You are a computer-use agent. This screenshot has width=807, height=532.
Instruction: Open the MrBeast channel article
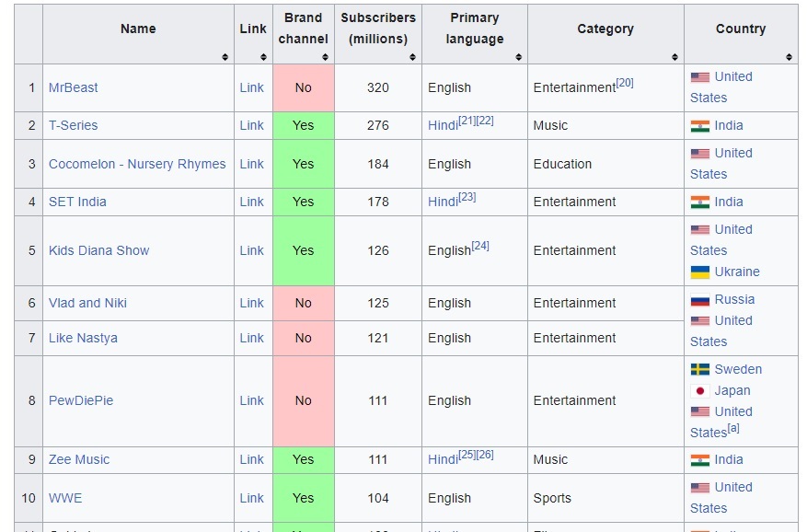[73, 88]
